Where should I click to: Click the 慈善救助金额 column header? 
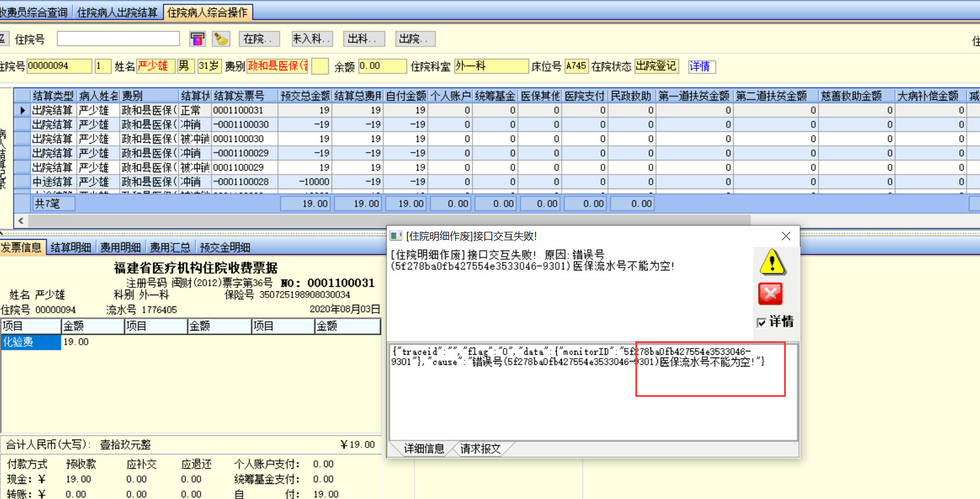click(856, 96)
